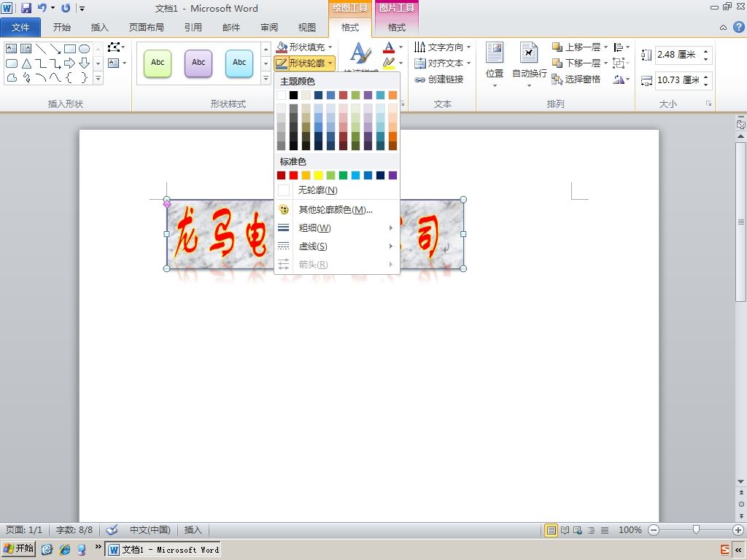Open the 对齐文本 align text dropdown

(443, 63)
